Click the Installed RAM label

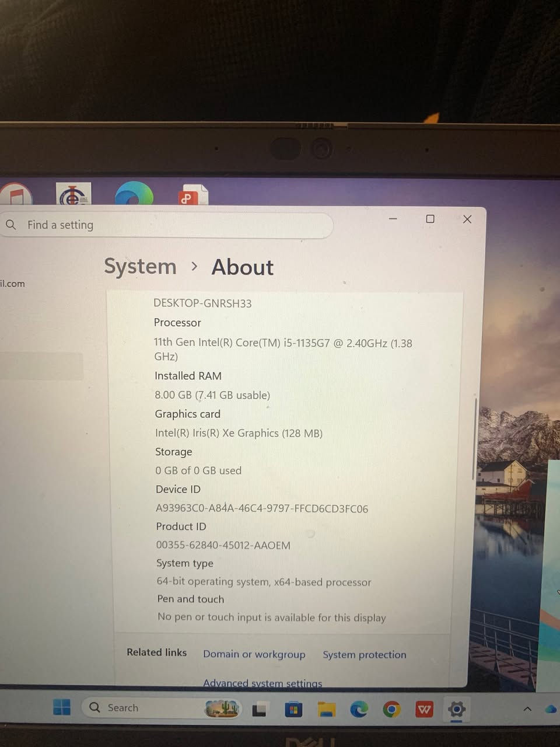(x=188, y=376)
